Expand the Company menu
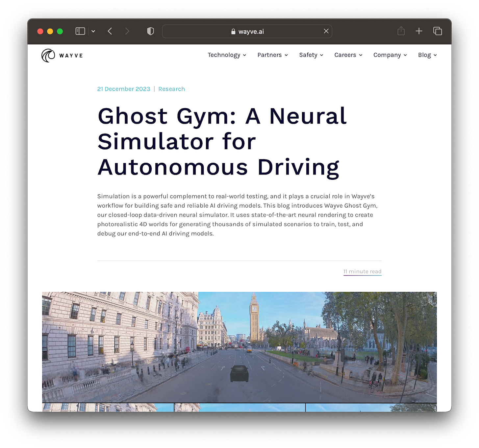 tap(390, 55)
